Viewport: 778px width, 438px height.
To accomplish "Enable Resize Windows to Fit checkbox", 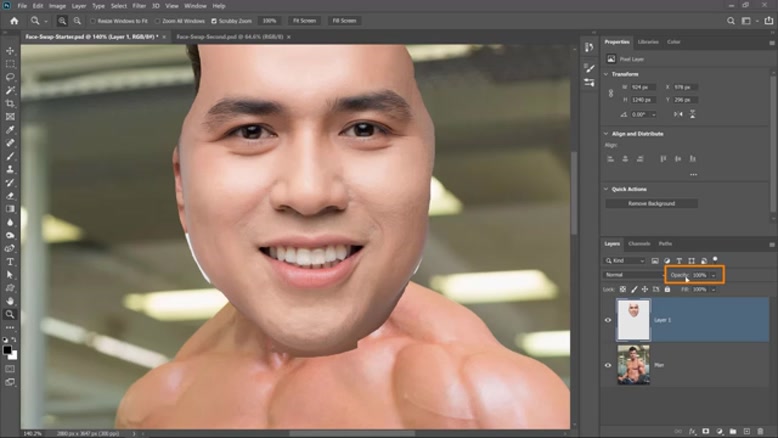I will [x=93, y=20].
